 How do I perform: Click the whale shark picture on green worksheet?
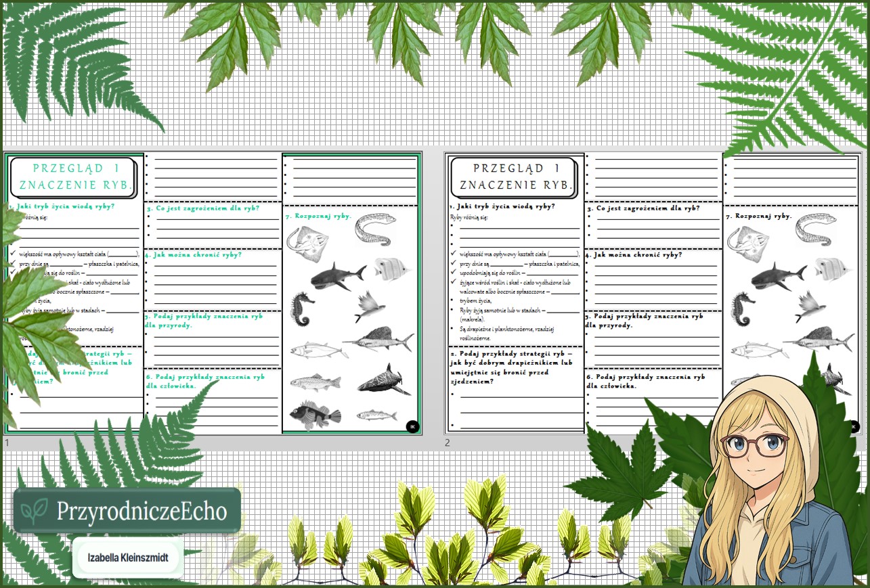coord(383,380)
